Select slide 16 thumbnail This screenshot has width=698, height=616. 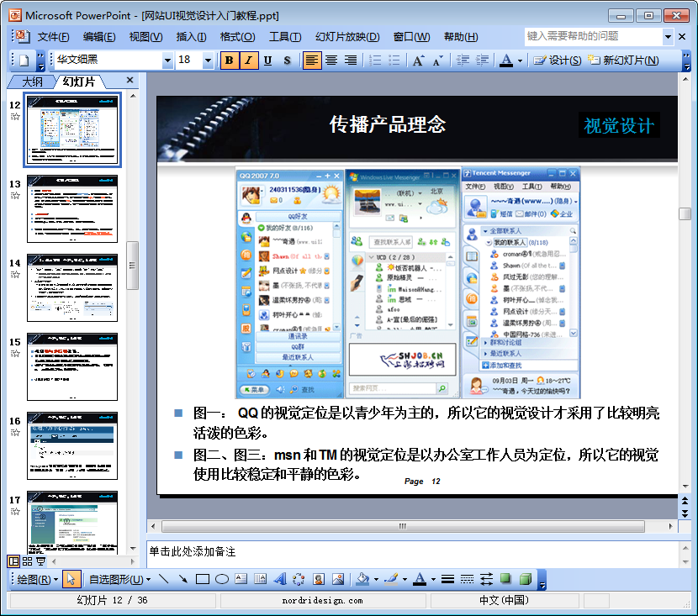[x=72, y=445]
